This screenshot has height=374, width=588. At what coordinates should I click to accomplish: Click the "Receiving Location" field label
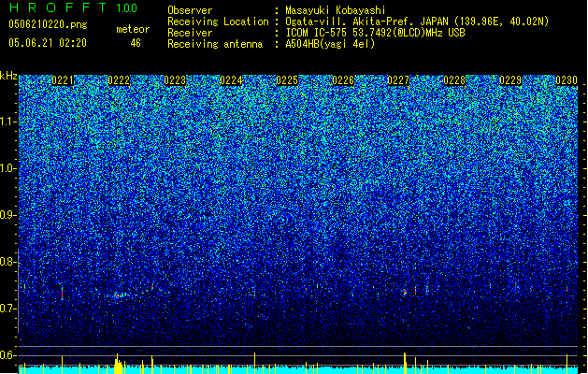click(x=218, y=22)
